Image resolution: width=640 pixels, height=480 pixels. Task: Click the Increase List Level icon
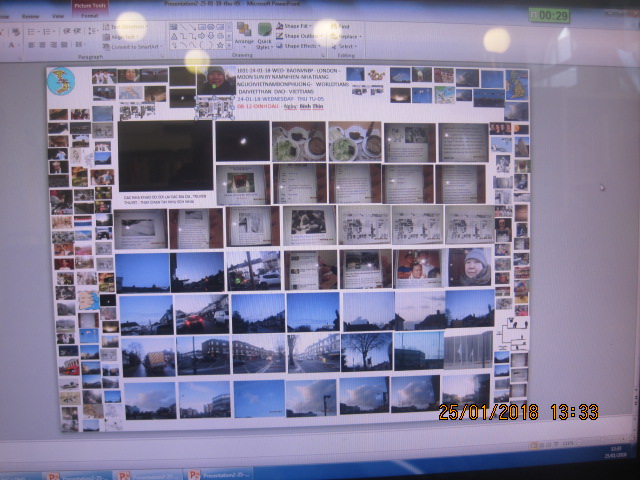[77, 31]
